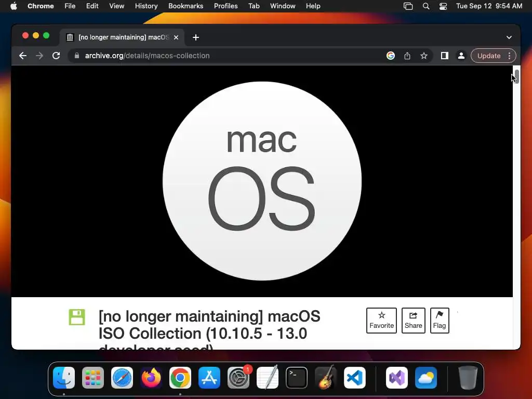Reload the archive.org page
This screenshot has height=399, width=532.
coord(56,56)
